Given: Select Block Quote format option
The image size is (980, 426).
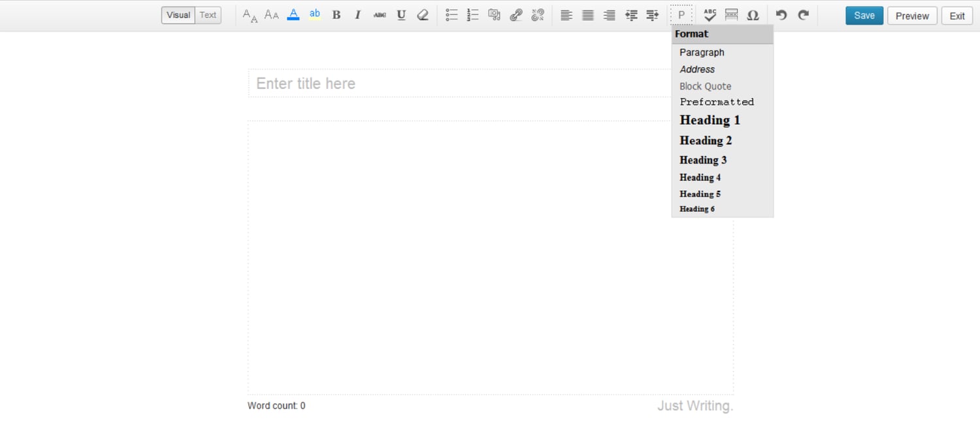Looking at the screenshot, I should [x=705, y=86].
